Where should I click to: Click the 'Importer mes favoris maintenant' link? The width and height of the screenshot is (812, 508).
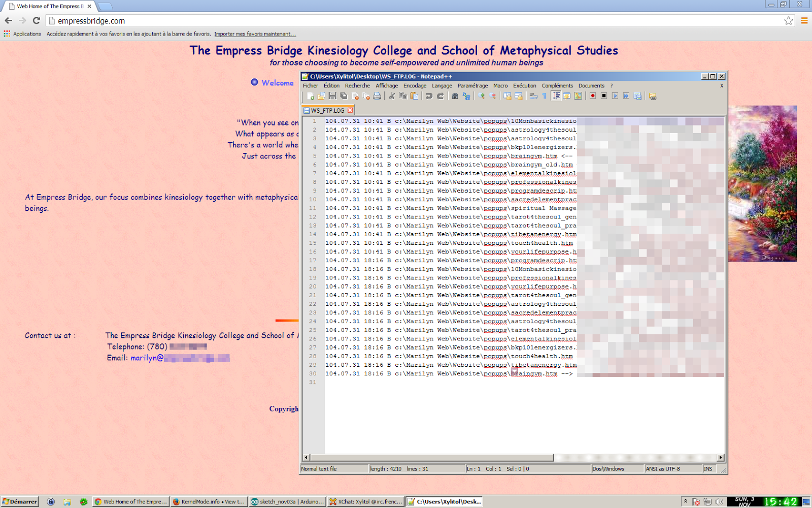pyautogui.click(x=255, y=34)
